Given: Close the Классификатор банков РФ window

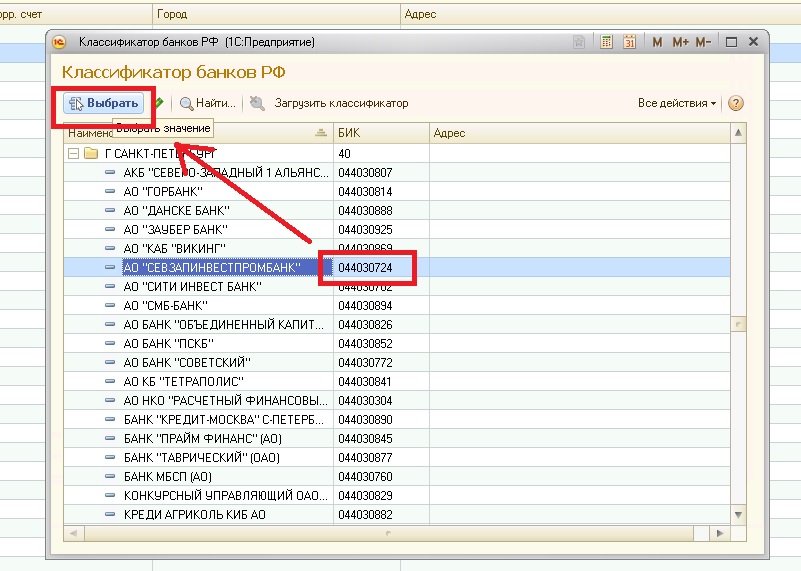Looking at the screenshot, I should [x=753, y=42].
